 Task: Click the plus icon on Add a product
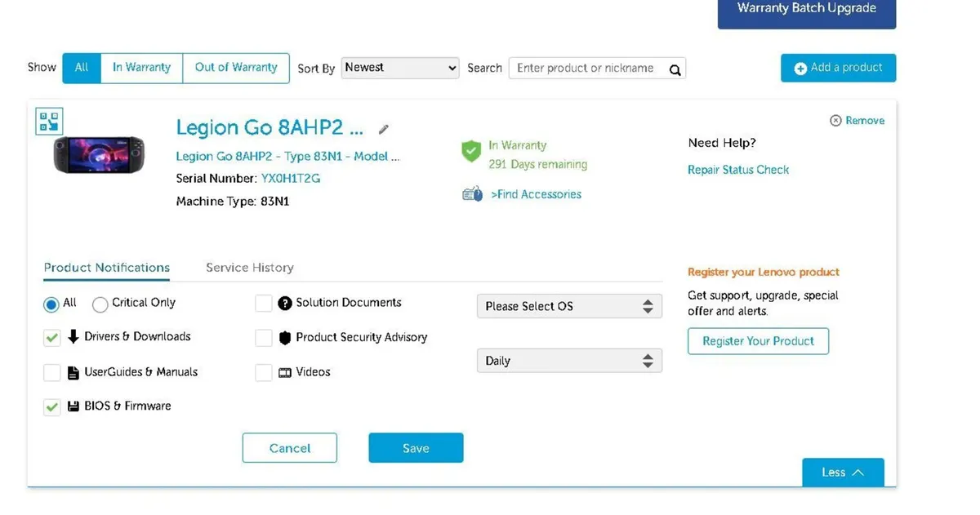pyautogui.click(x=800, y=69)
